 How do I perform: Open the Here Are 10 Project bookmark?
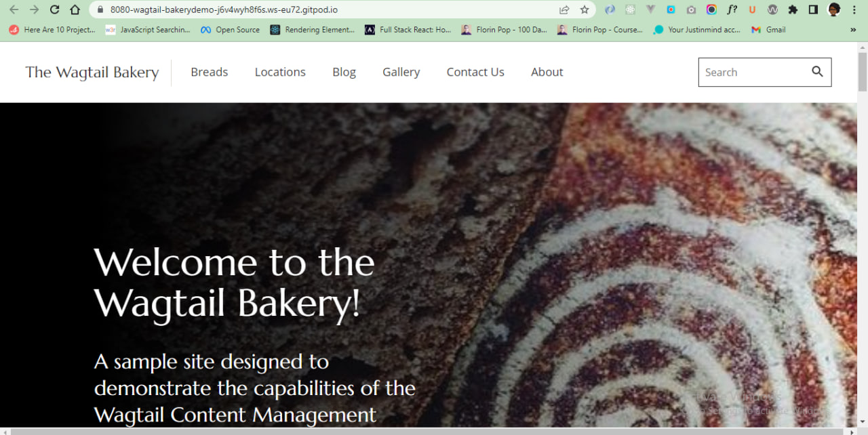pos(52,30)
